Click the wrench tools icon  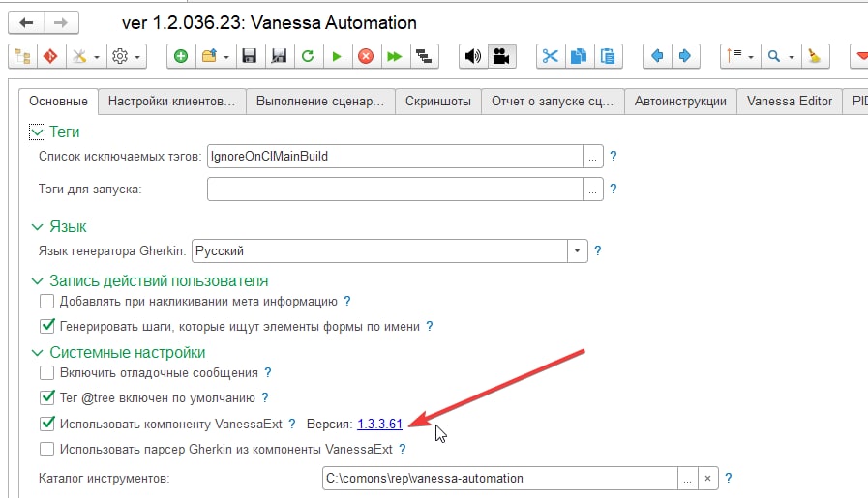point(79,56)
